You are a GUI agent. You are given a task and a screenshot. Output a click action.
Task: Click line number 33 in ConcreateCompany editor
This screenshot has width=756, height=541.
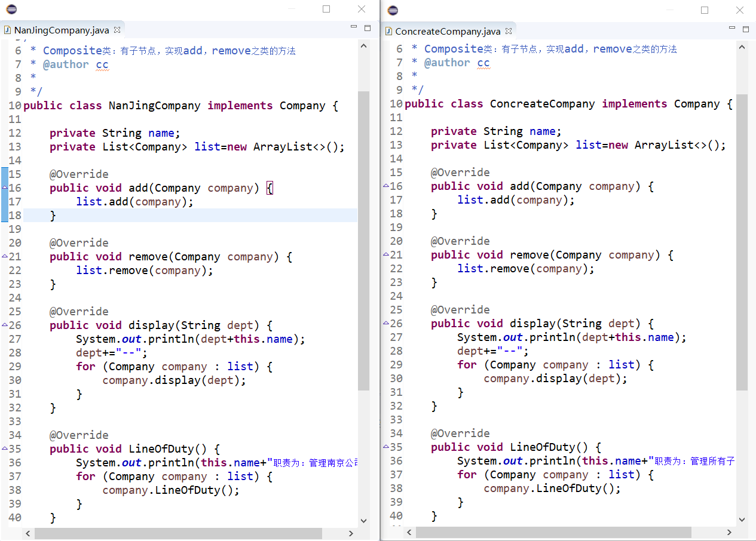(396, 420)
